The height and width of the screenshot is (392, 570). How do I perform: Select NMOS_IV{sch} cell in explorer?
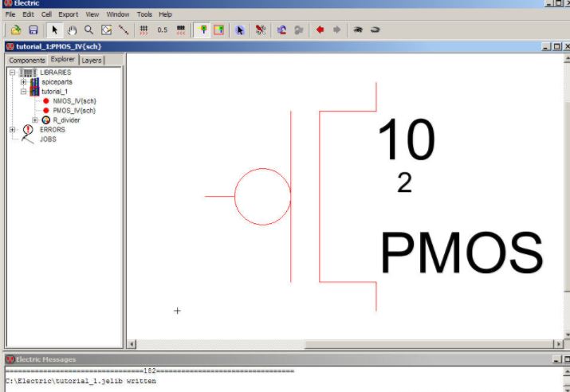[x=74, y=101]
